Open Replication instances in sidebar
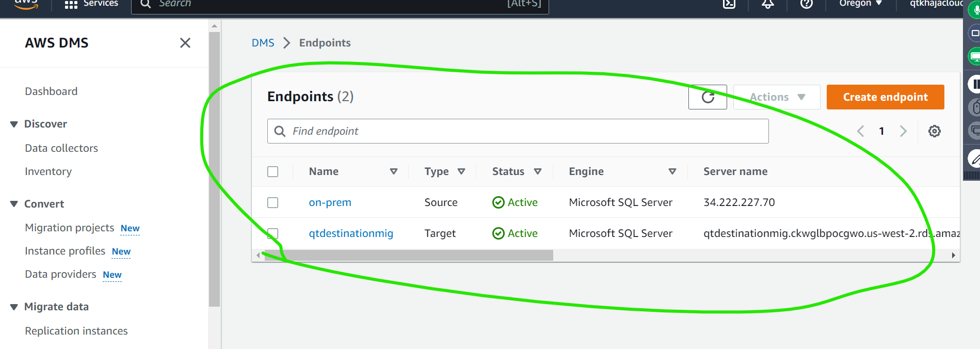Viewport: 980px width, 349px height. pyautogui.click(x=76, y=331)
